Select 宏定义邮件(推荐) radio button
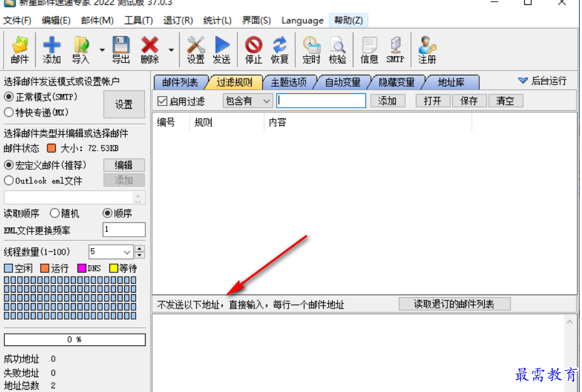The image size is (582, 392). [9, 165]
